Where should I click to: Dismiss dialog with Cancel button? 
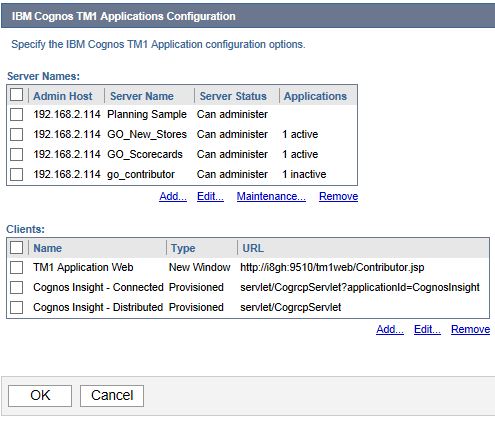[112, 396]
